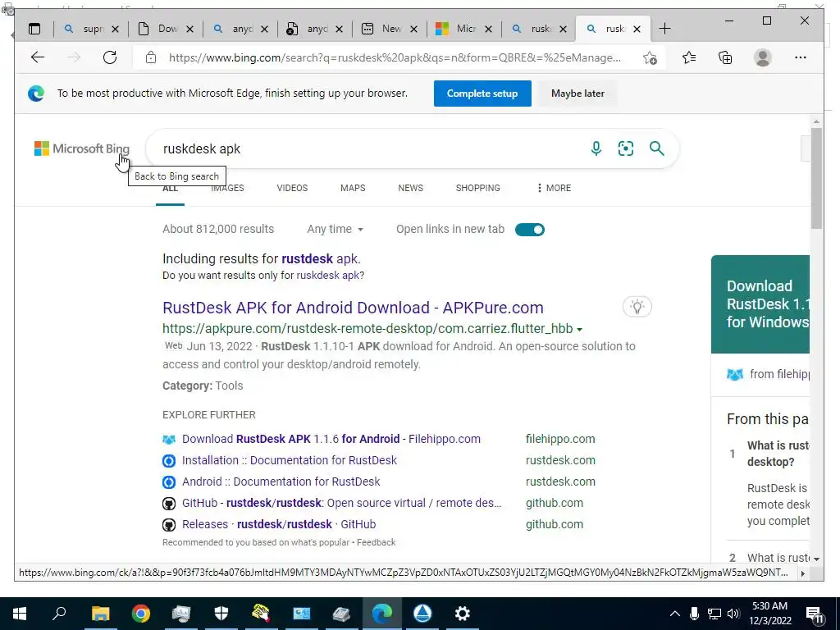Search using an image icon

coord(626,148)
